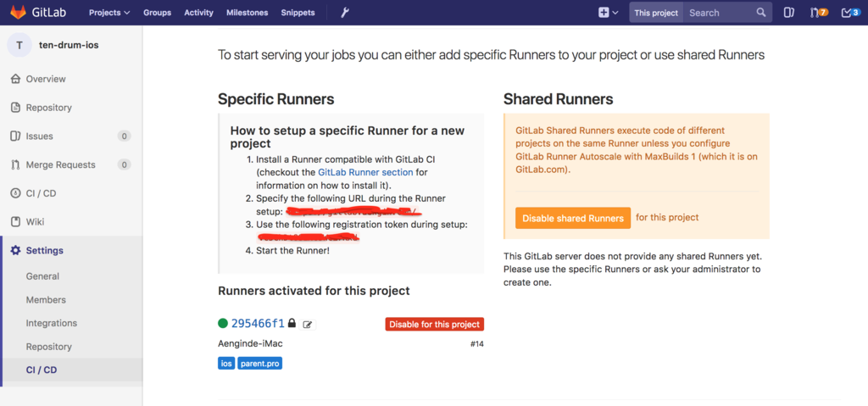Image resolution: width=868 pixels, height=406 pixels.
Task: Click the Shared Runners heading
Action: tap(558, 99)
